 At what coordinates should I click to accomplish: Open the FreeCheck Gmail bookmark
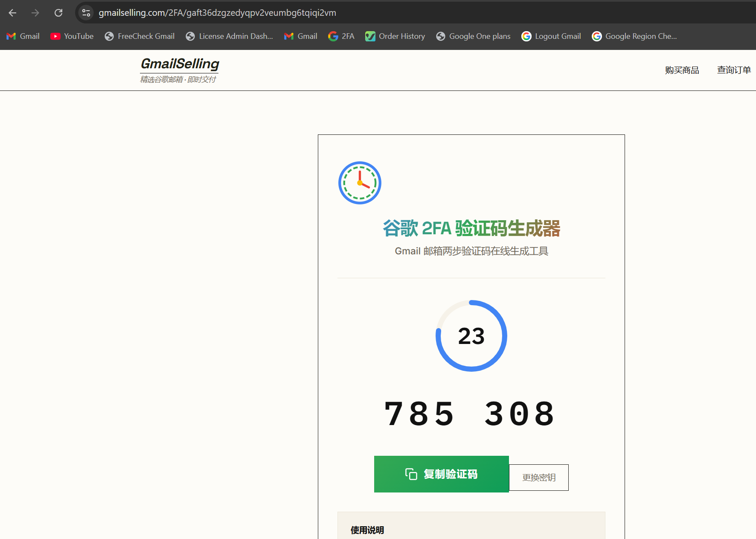140,36
